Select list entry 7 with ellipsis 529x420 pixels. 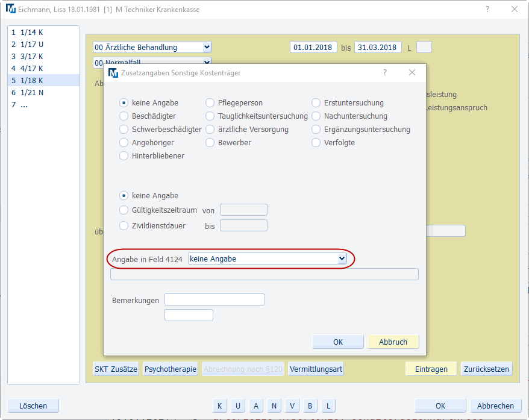[43, 105]
